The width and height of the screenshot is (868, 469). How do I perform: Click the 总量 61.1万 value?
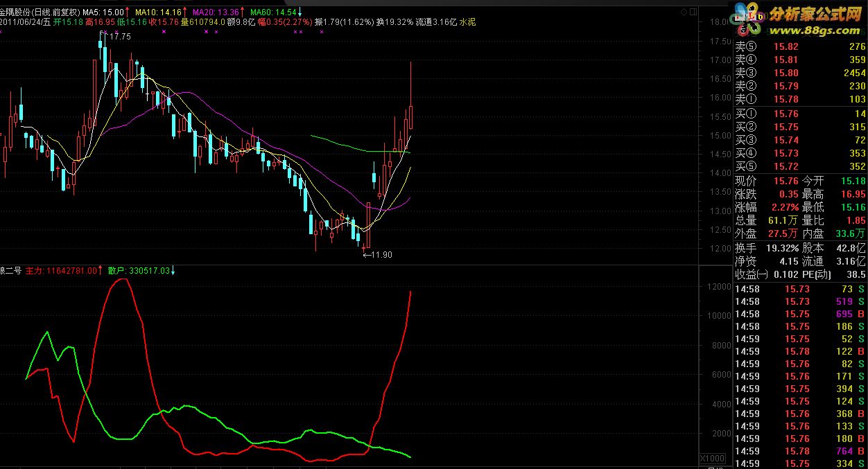(x=783, y=220)
